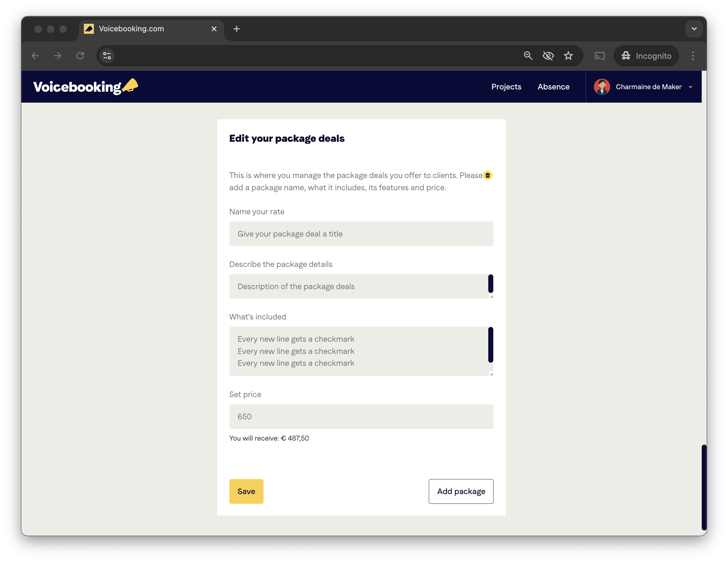The image size is (728, 562).
Task: Open Chrome three-dot menu
Action: (693, 56)
